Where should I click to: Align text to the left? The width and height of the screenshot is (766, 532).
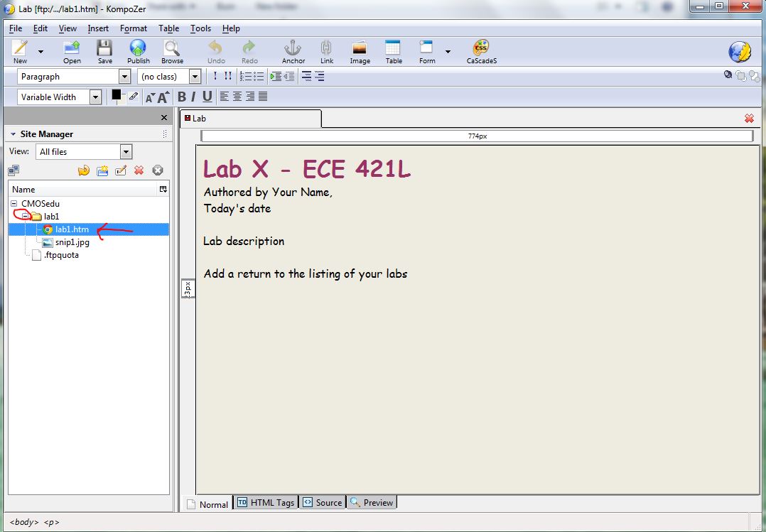[x=225, y=97]
